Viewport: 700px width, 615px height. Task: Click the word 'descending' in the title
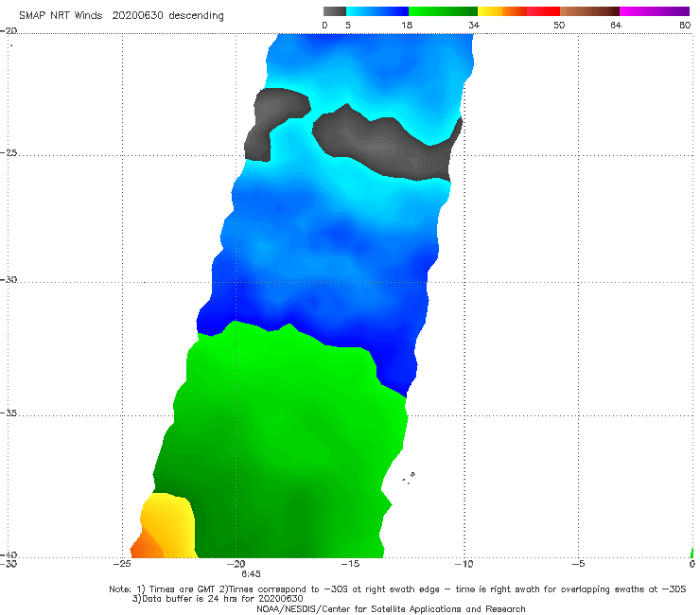(x=196, y=16)
